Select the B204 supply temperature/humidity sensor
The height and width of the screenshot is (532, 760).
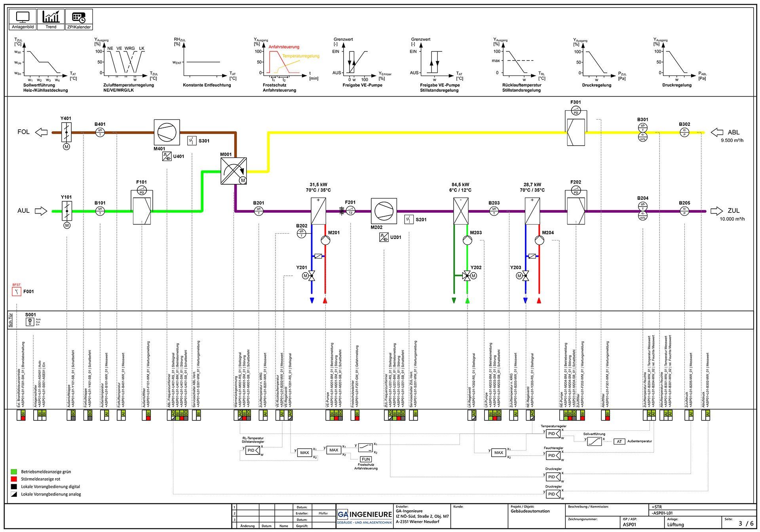tap(643, 211)
